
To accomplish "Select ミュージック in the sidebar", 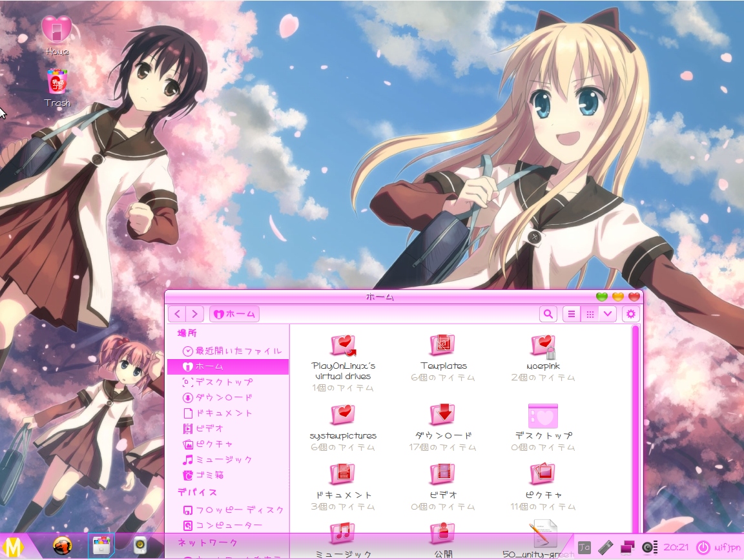I will coord(228,459).
